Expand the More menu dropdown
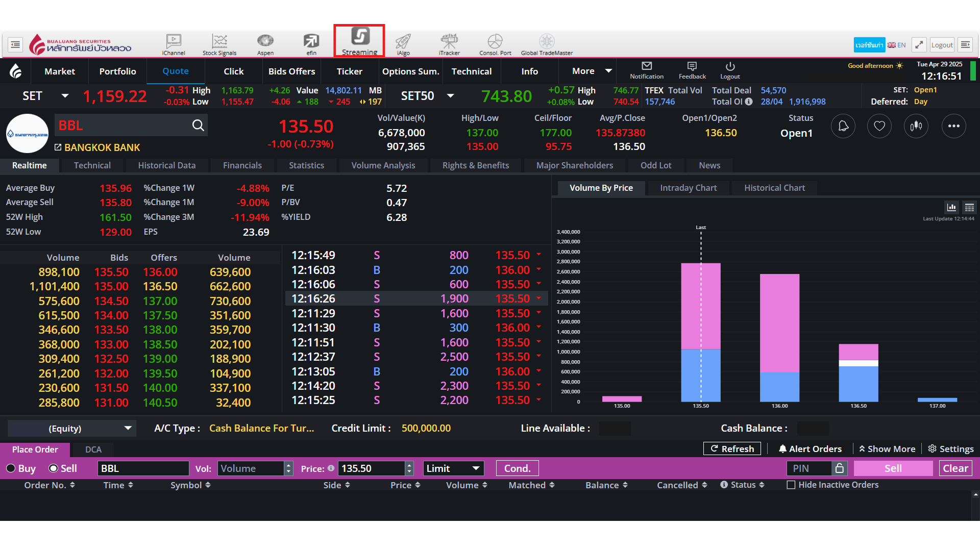Viewport: 980px width, 551px height. pos(608,71)
